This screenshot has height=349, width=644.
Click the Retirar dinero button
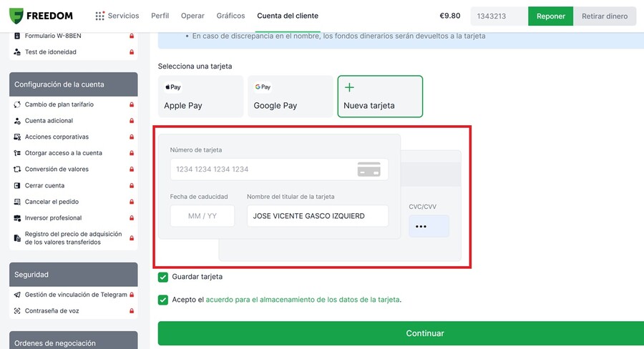[x=605, y=16]
